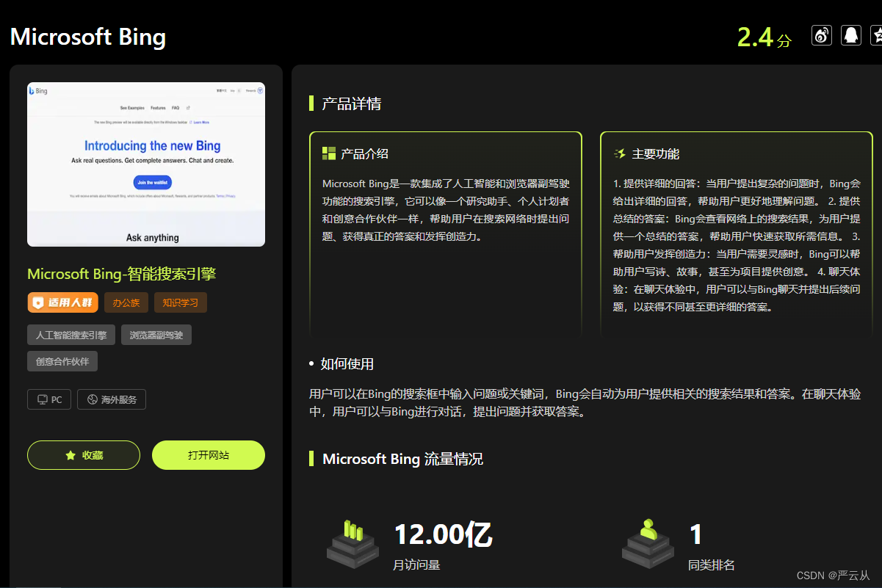Screen dimensions: 882x588
Task: Click the ranking value 1
Action: point(695,534)
